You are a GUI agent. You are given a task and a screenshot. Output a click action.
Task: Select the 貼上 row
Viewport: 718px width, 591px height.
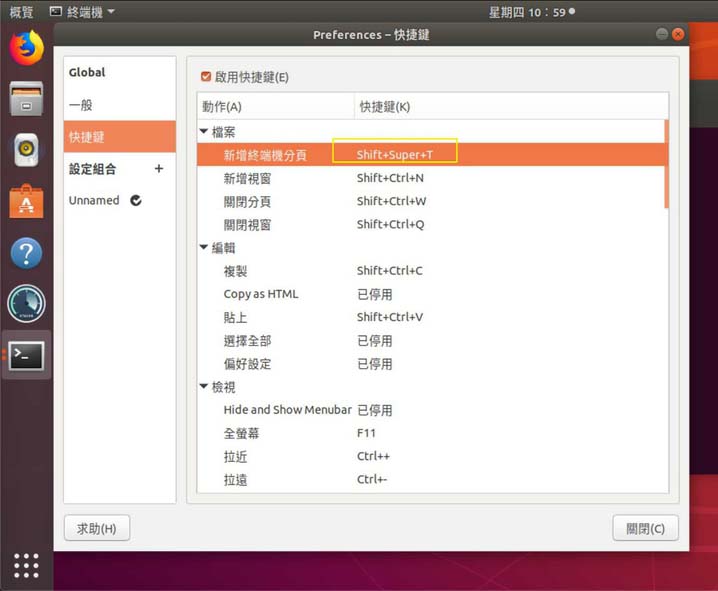[433, 317]
